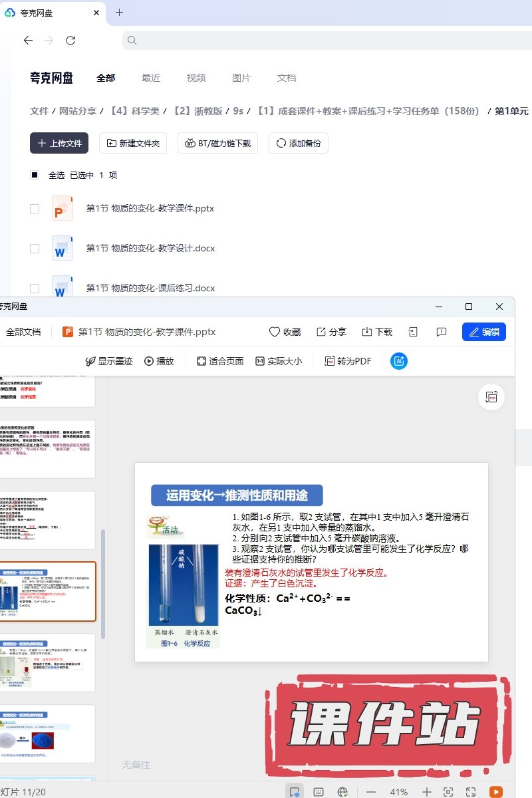Click 收藏 to favorite this file

click(285, 332)
